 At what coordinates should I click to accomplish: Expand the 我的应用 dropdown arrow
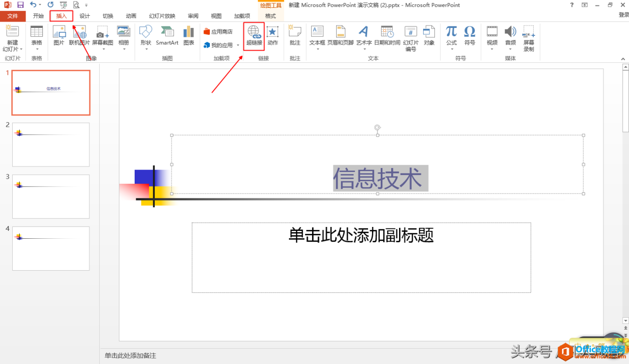pyautogui.click(x=238, y=45)
